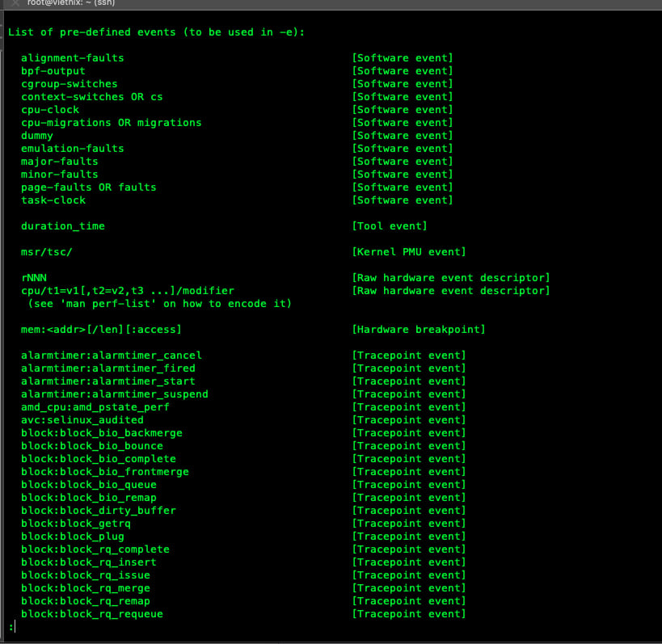Select 'block:block_bio_frontmerge' entry
Screen dimensions: 662x644
coord(105,472)
